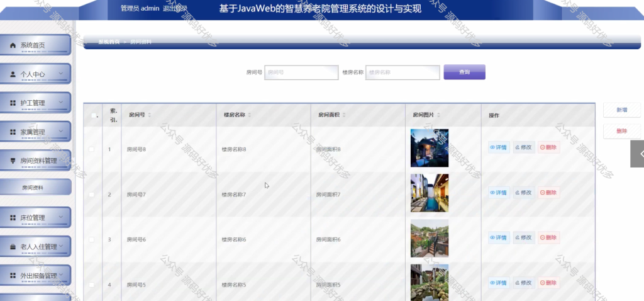
Task: Click 修改 for row 房间号6
Action: 524,237
